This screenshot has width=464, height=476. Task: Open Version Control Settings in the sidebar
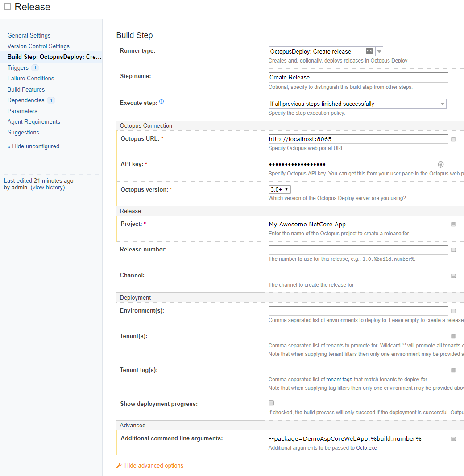38,46
